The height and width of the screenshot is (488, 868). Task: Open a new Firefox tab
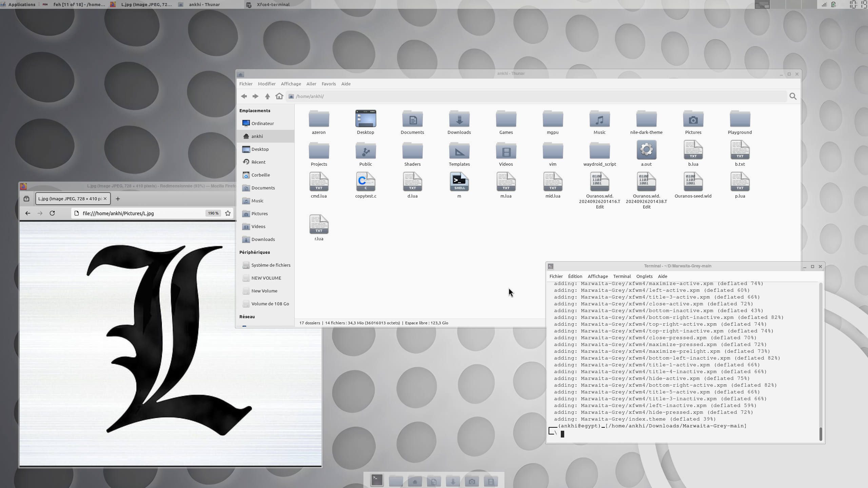[118, 199]
